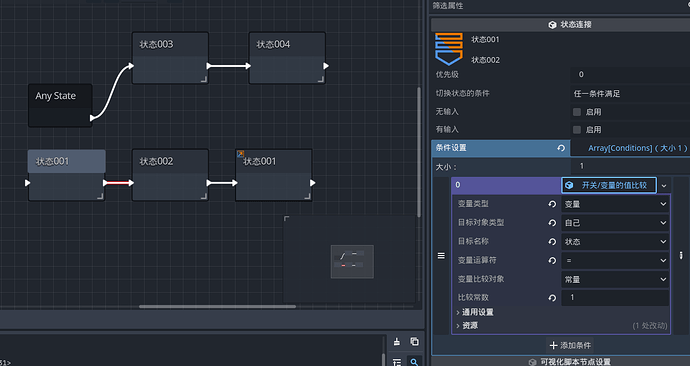Enable the 有输入 checkbox
The image size is (690, 366).
[577, 130]
